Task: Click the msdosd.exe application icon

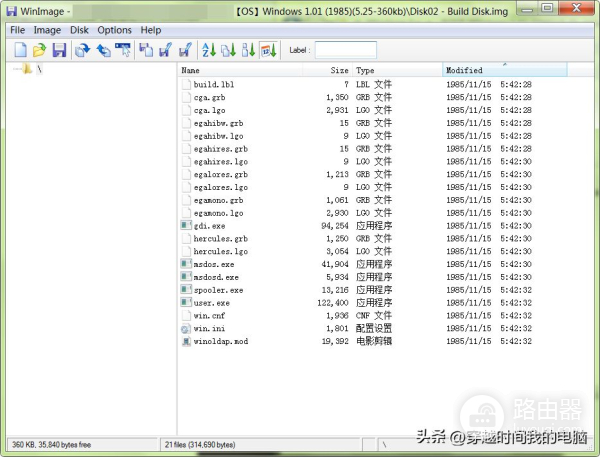Action: click(186, 277)
